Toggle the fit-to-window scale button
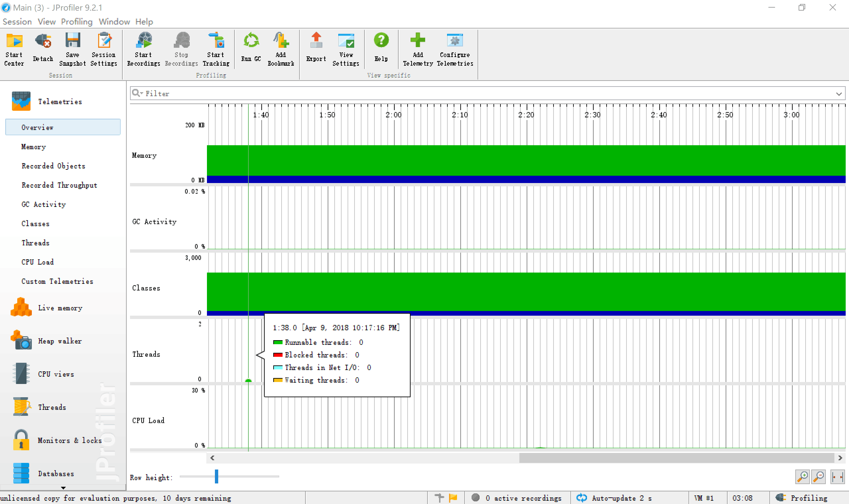849x504 pixels. click(x=837, y=476)
